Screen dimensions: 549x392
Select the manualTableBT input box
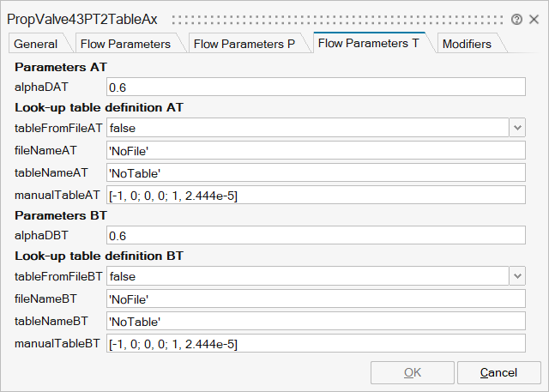[x=315, y=344]
